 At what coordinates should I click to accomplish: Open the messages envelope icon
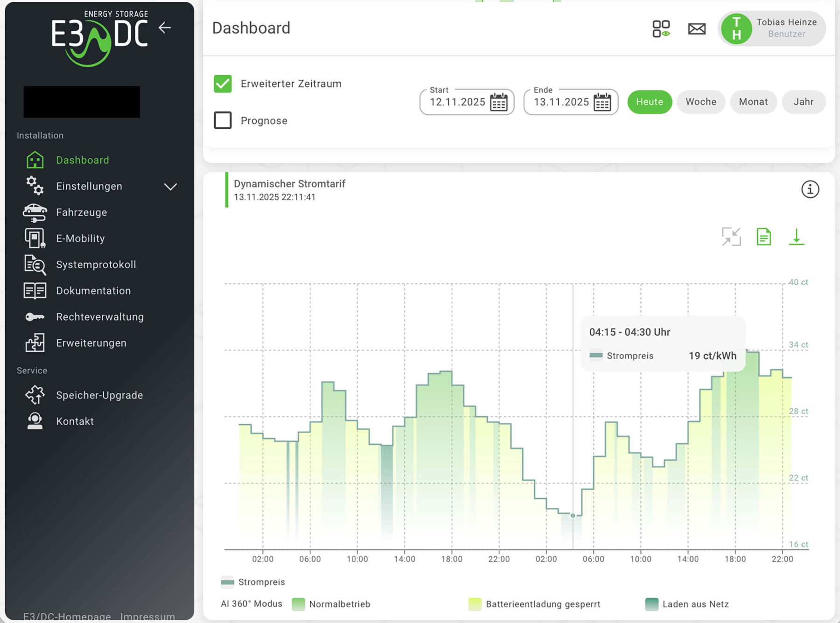pyautogui.click(x=697, y=29)
